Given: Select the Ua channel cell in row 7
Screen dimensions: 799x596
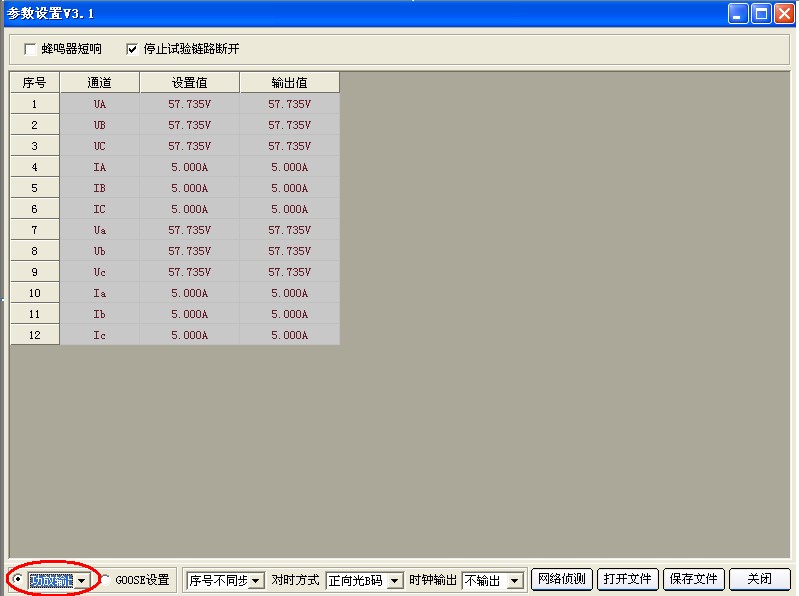Looking at the screenshot, I should pos(99,230).
